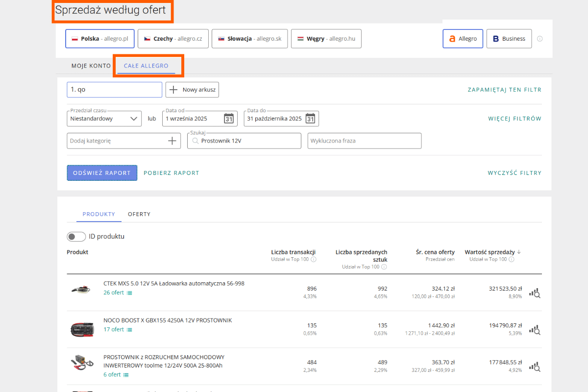Image resolution: width=588 pixels, height=392 pixels.
Task: Choose the Allegro platform button
Action: pyautogui.click(x=463, y=39)
